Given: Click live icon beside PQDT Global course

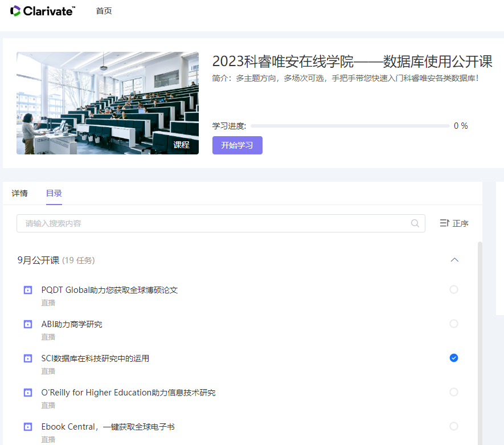Looking at the screenshot, I should tap(28, 290).
